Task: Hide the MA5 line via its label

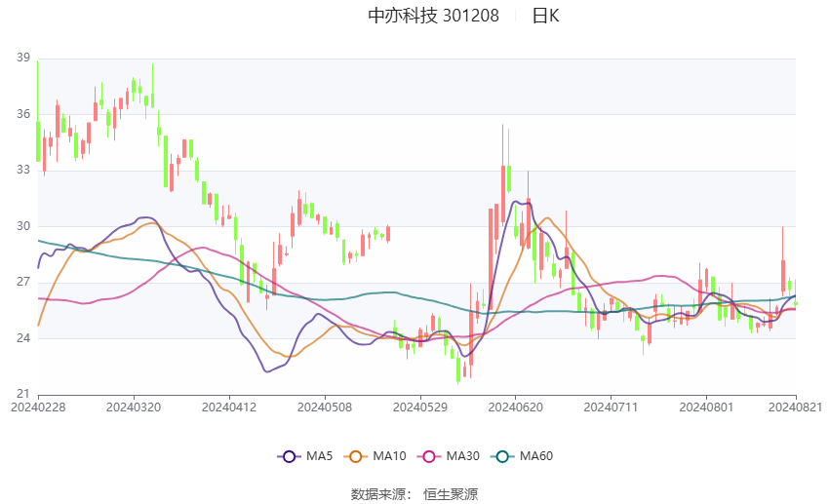Action: pos(319,456)
